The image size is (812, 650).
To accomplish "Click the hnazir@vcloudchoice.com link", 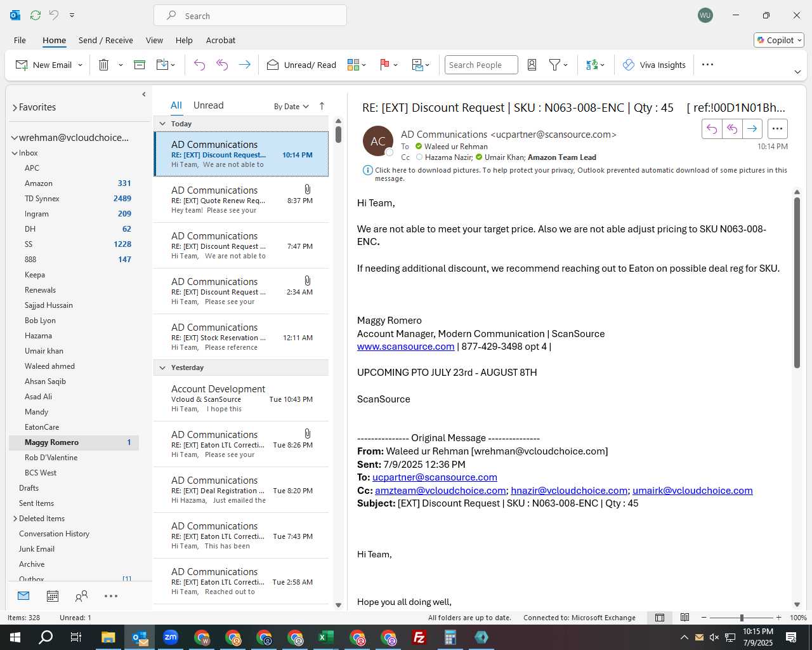I will [x=569, y=491].
